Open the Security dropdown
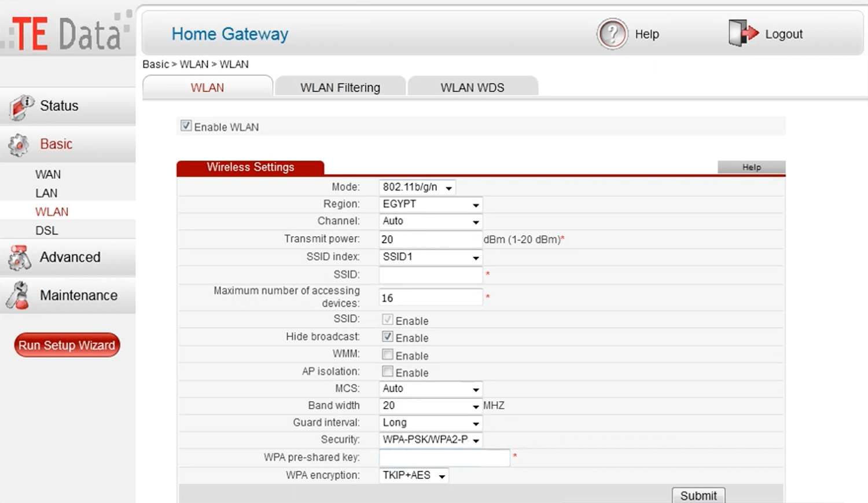 point(431,440)
